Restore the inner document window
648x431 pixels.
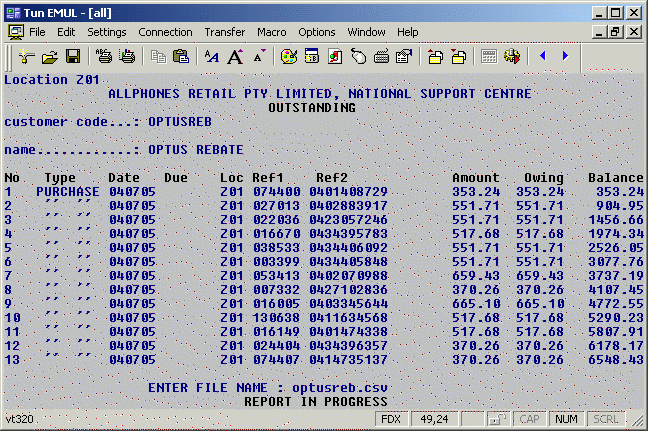617,32
